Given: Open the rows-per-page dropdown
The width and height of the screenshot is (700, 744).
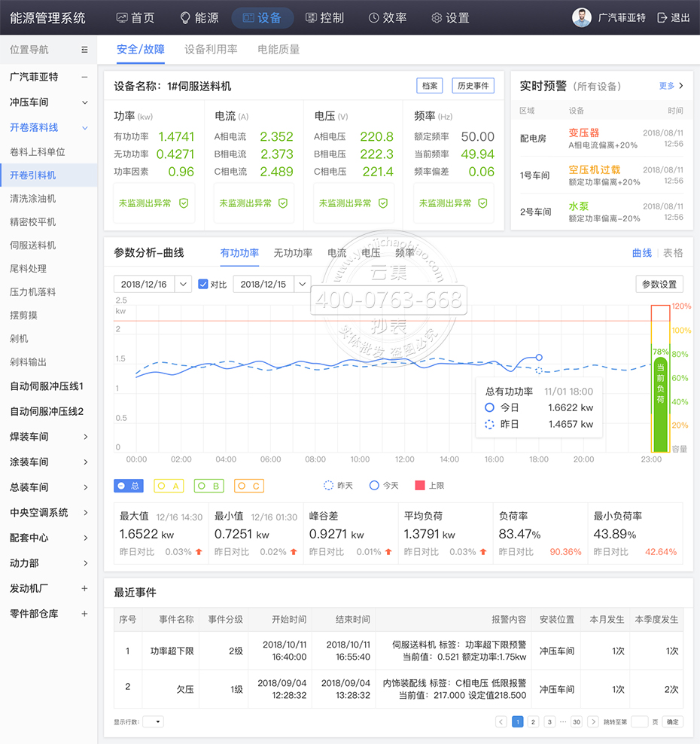Looking at the screenshot, I should tap(153, 721).
